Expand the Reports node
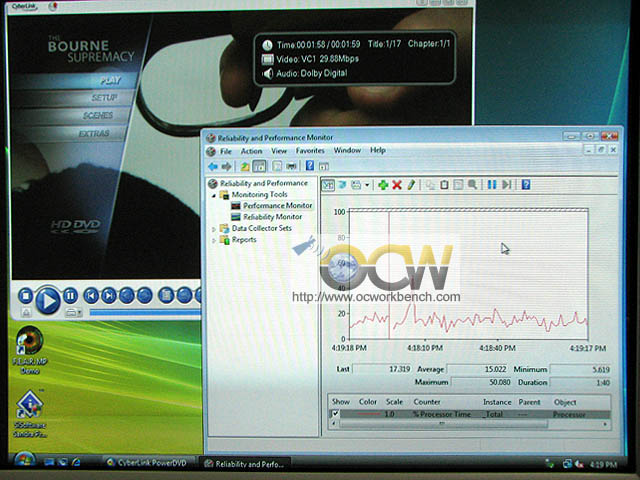This screenshot has width=640, height=480. [213, 241]
